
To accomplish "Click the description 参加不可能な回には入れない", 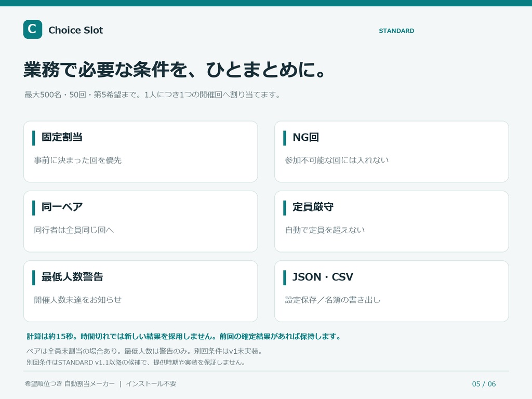I will [337, 160].
